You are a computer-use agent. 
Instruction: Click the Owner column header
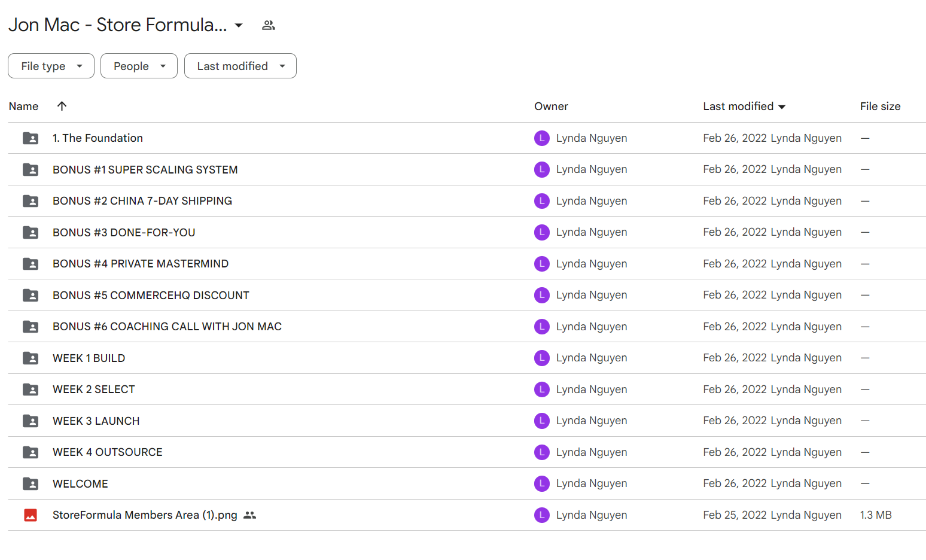pyautogui.click(x=551, y=106)
